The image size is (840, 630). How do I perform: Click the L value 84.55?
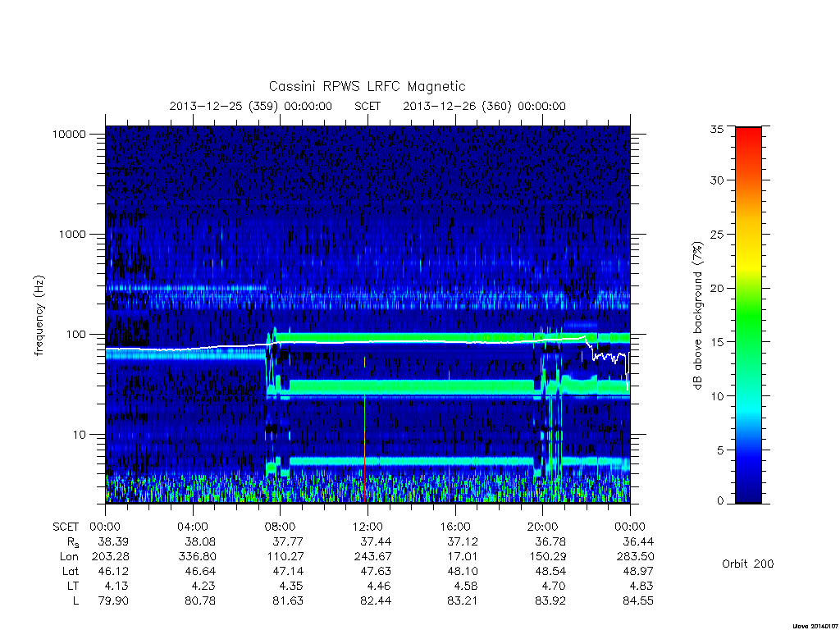[638, 601]
